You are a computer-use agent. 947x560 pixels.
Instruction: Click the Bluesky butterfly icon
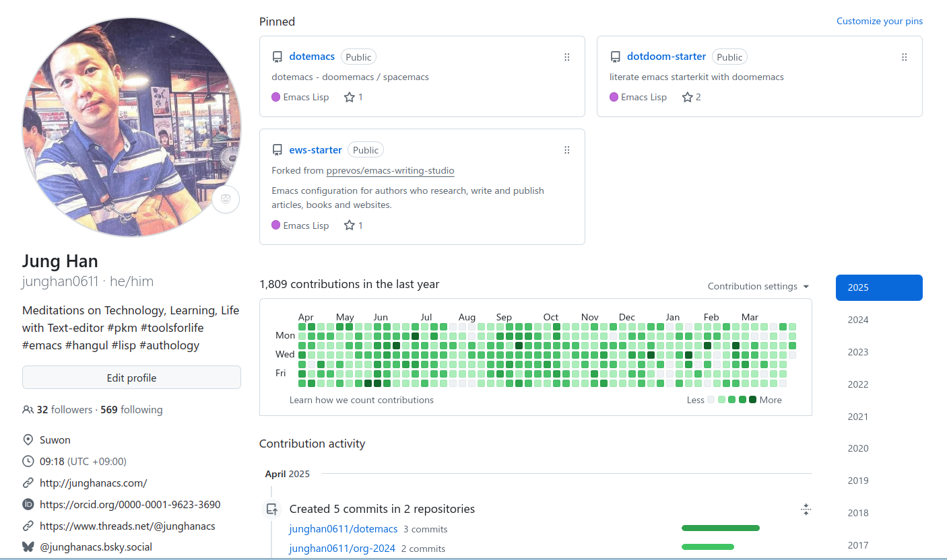pos(28,547)
